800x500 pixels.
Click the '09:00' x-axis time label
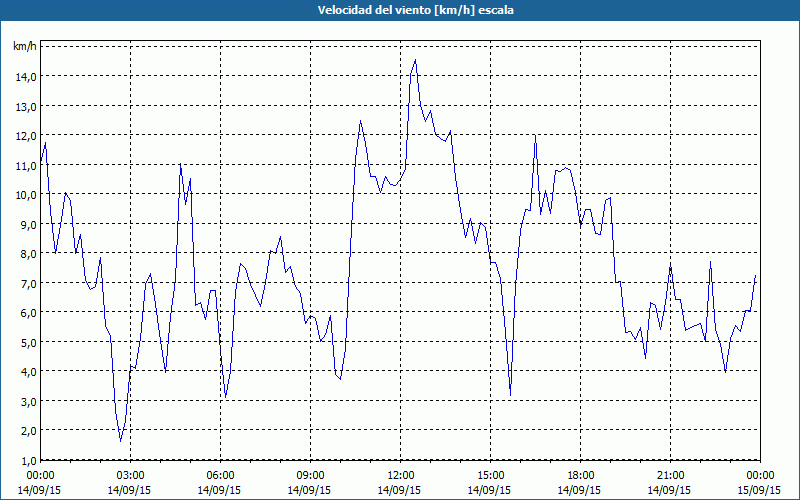310,475
